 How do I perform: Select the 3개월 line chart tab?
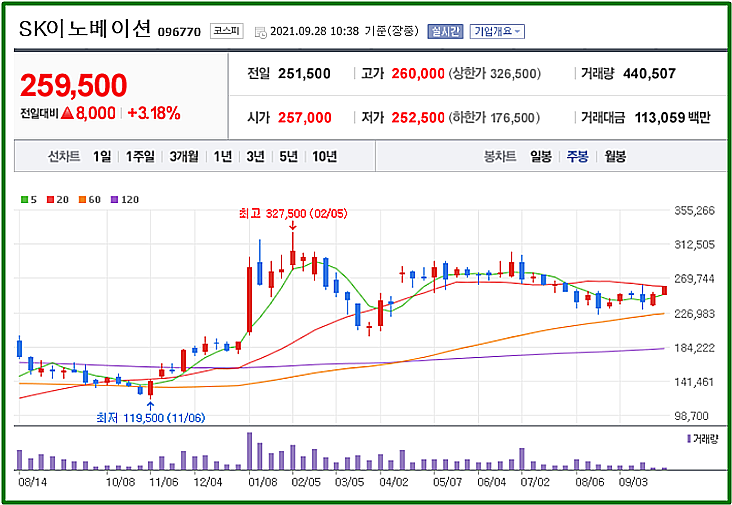point(183,156)
